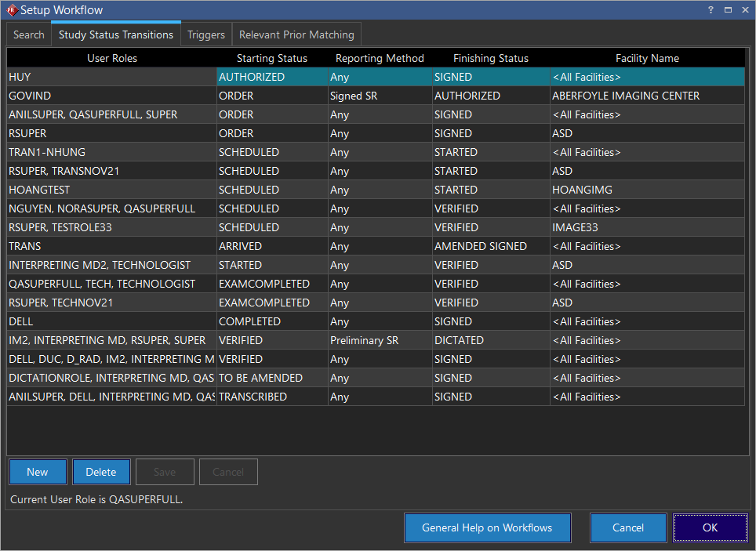
Task: Click the help question mark icon
Action: tap(711, 10)
